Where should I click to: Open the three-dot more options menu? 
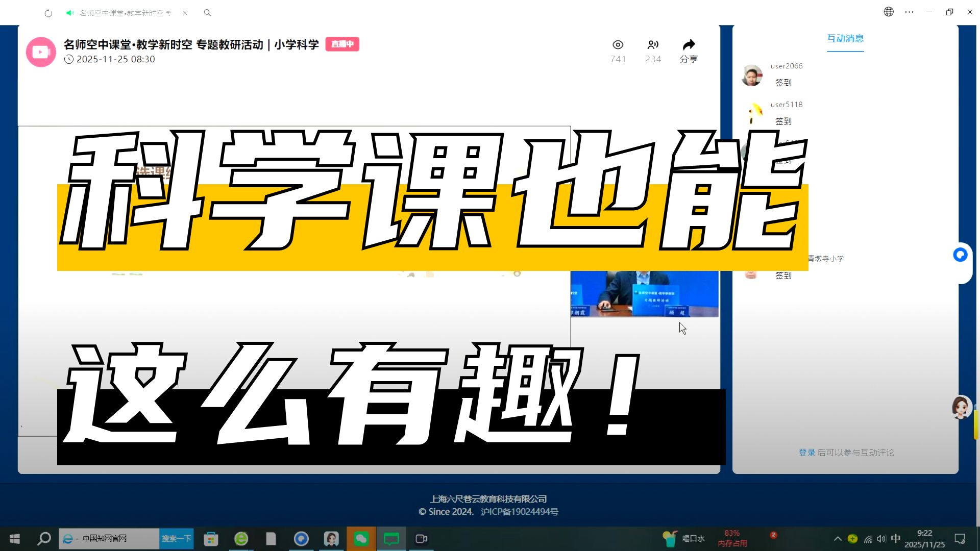pyautogui.click(x=909, y=12)
